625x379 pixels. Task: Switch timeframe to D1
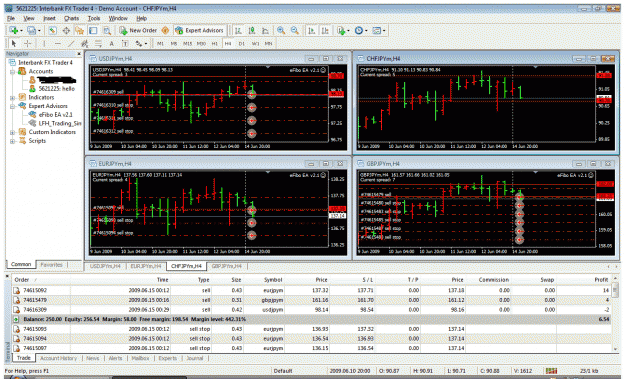[242, 43]
